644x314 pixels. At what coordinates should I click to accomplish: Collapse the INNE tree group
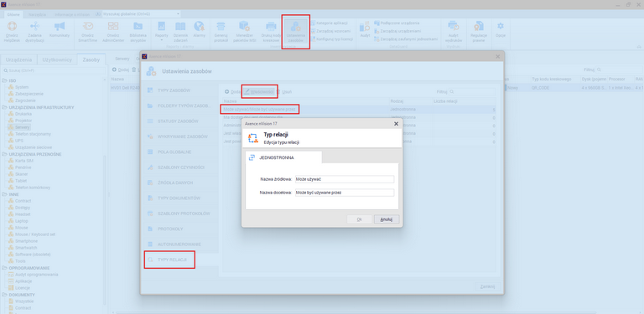pos(4,194)
